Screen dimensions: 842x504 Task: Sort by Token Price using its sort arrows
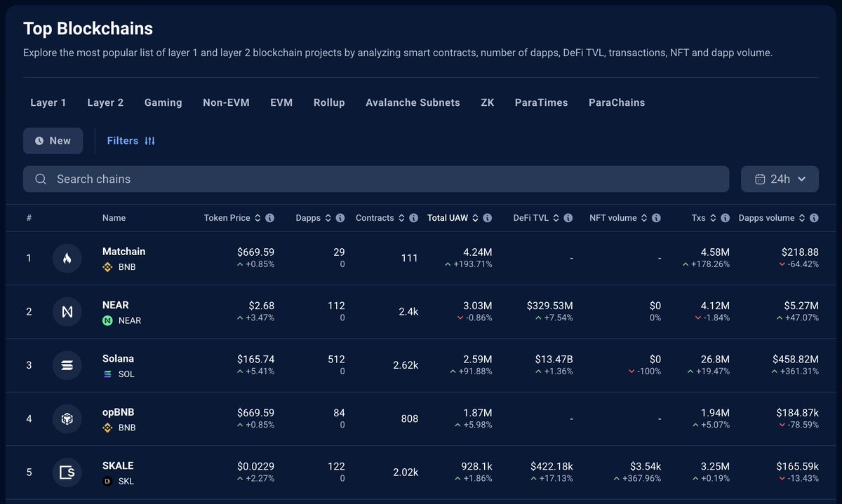pyautogui.click(x=258, y=218)
